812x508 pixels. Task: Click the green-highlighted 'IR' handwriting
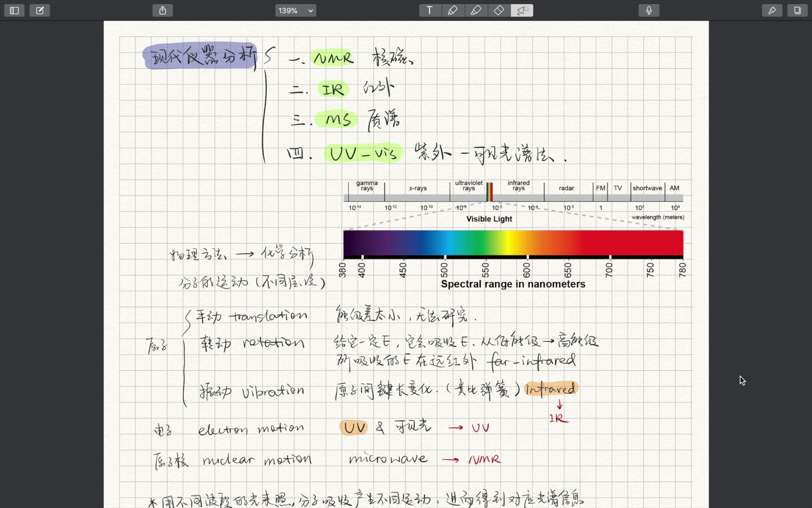pos(333,89)
